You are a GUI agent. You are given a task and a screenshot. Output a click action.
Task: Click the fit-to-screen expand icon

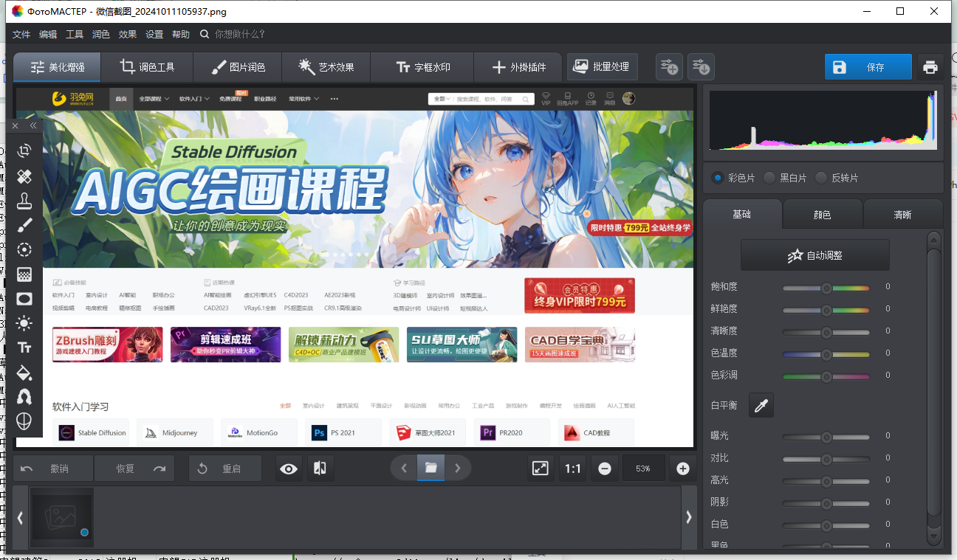541,469
